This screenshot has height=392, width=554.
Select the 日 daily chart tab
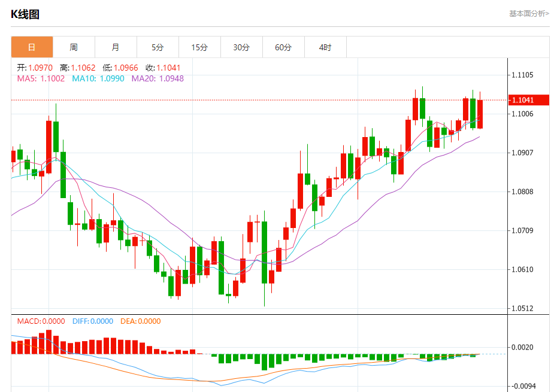click(32, 47)
